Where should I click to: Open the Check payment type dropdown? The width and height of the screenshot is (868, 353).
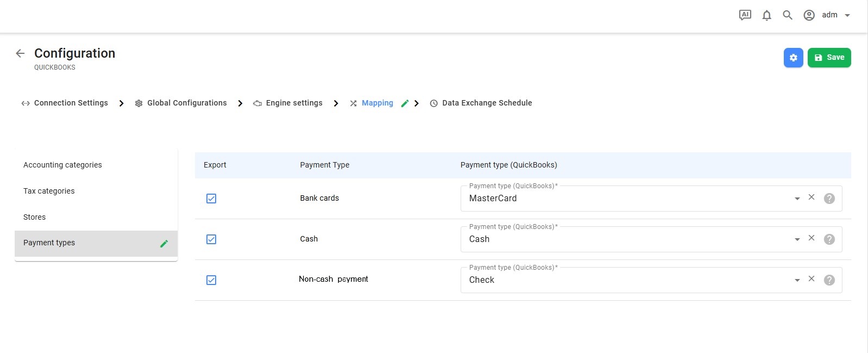coord(797,280)
